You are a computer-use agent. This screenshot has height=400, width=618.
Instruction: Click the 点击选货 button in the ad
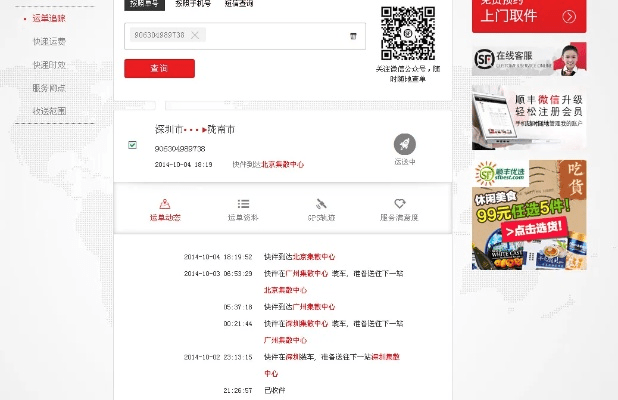533,229
